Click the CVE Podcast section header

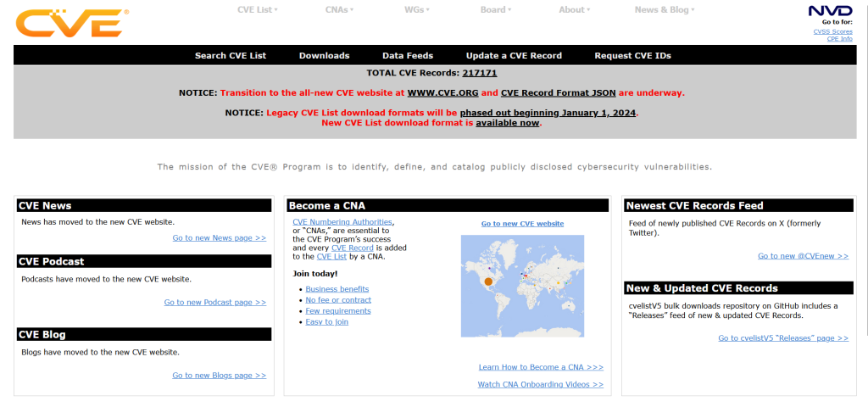[x=144, y=261]
